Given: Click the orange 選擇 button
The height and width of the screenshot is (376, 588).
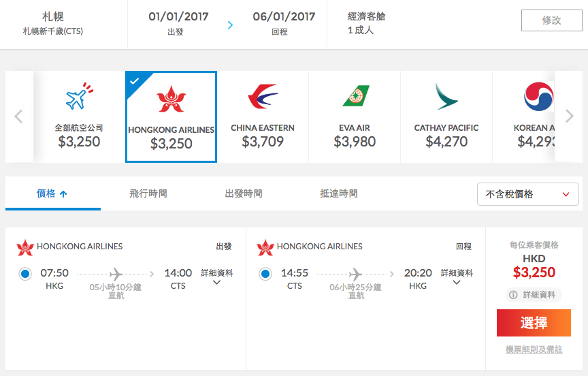Looking at the screenshot, I should [x=534, y=323].
